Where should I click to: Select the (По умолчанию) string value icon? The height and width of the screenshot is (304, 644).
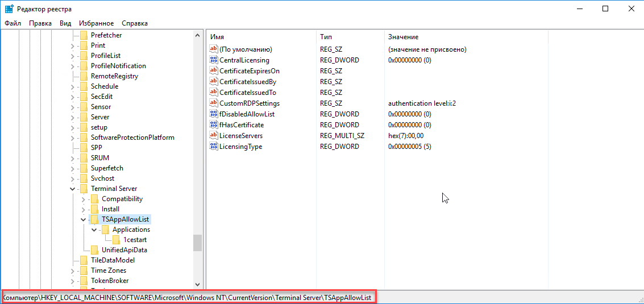tap(214, 49)
